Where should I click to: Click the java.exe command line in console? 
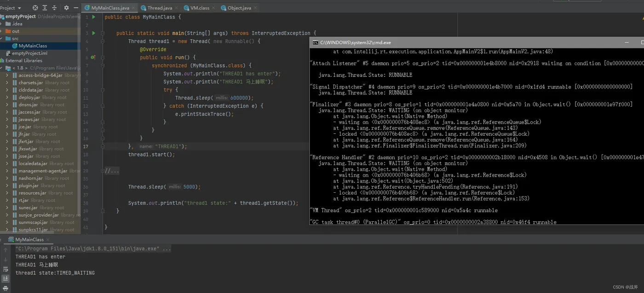click(93, 249)
